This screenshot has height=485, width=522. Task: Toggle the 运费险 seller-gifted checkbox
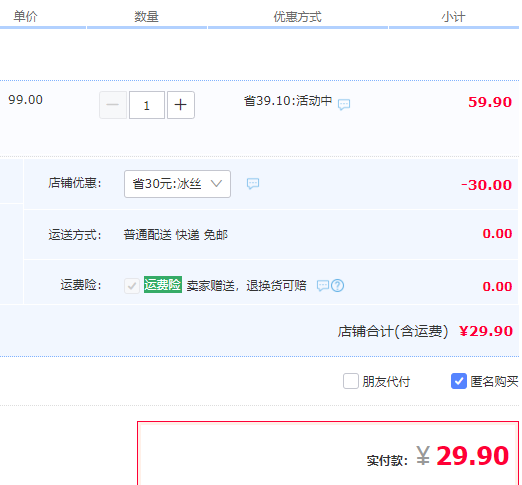click(x=132, y=286)
